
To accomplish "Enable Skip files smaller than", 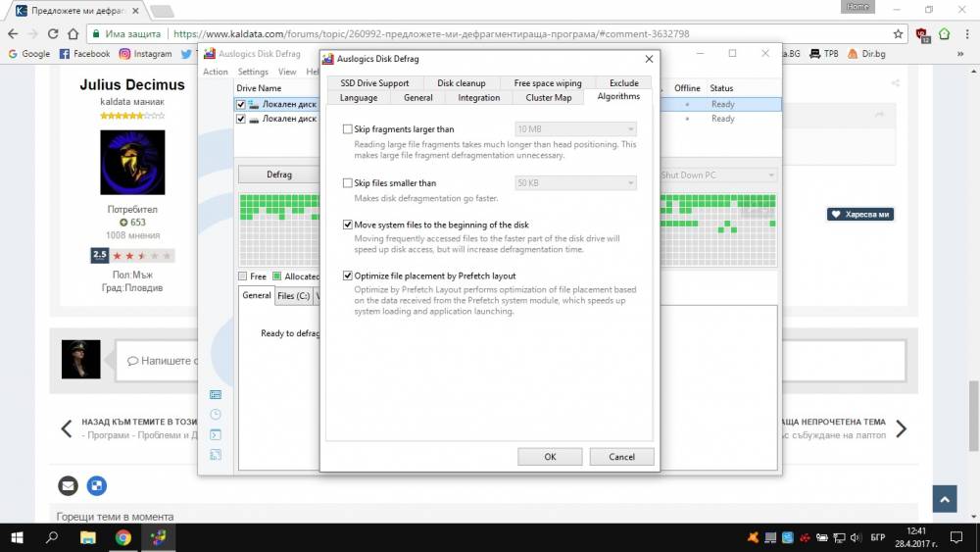I will click(x=348, y=182).
